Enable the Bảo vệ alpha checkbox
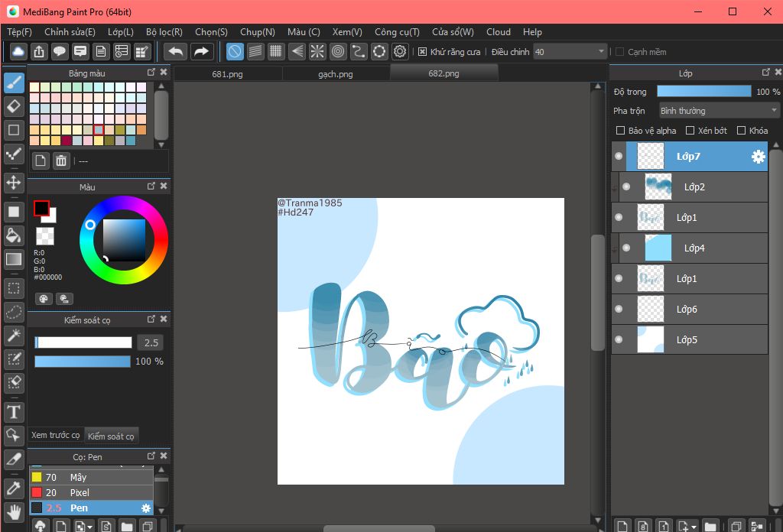 620,130
